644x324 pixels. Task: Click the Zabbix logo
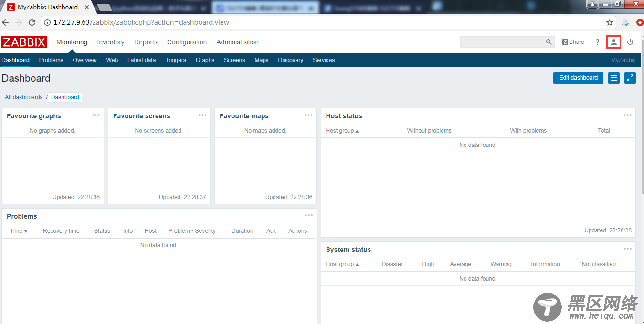(24, 42)
